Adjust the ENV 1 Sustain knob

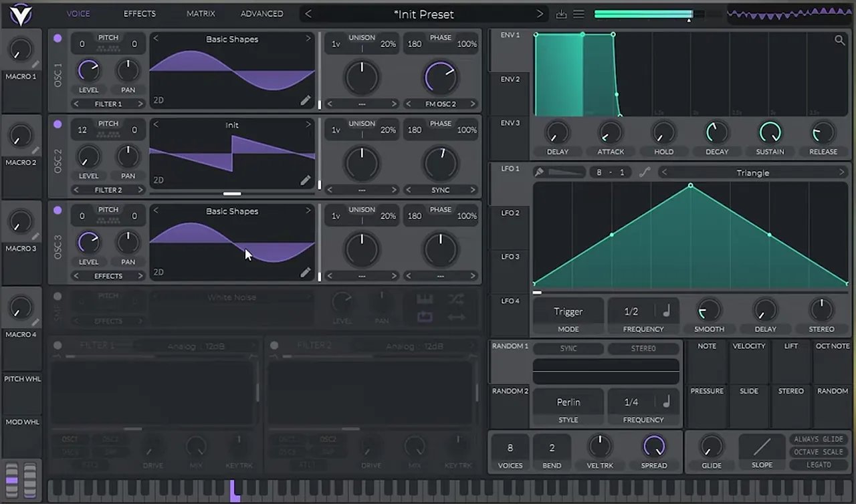[770, 132]
